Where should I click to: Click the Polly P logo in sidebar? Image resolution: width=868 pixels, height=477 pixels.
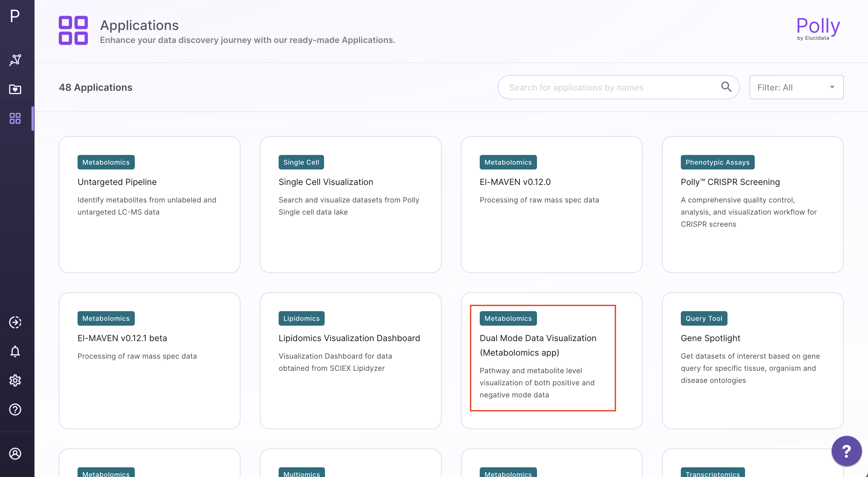click(x=15, y=15)
